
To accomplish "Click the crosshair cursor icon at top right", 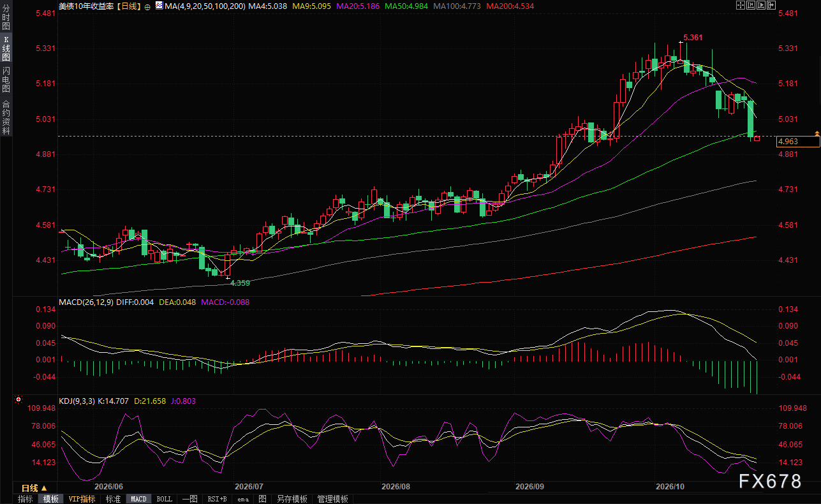I will [741, 5].
